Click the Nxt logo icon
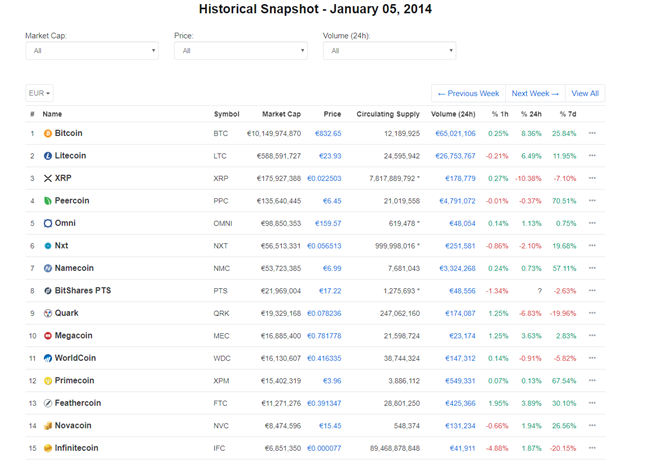Screen dimensions: 664x462 tap(48, 246)
